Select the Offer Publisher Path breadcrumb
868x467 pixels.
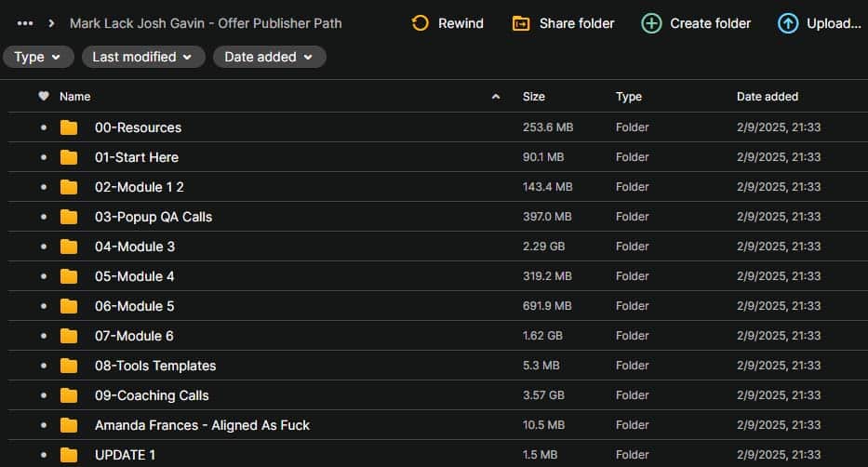click(206, 23)
